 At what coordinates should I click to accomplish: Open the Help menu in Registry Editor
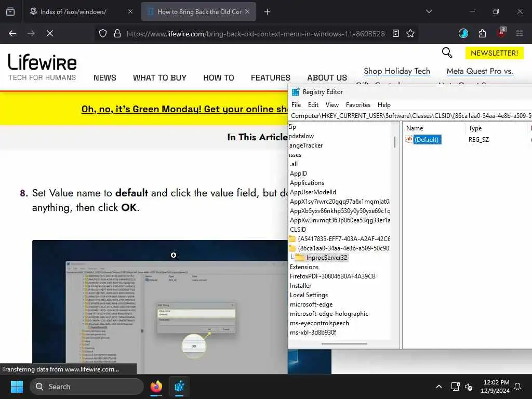pyautogui.click(x=384, y=105)
